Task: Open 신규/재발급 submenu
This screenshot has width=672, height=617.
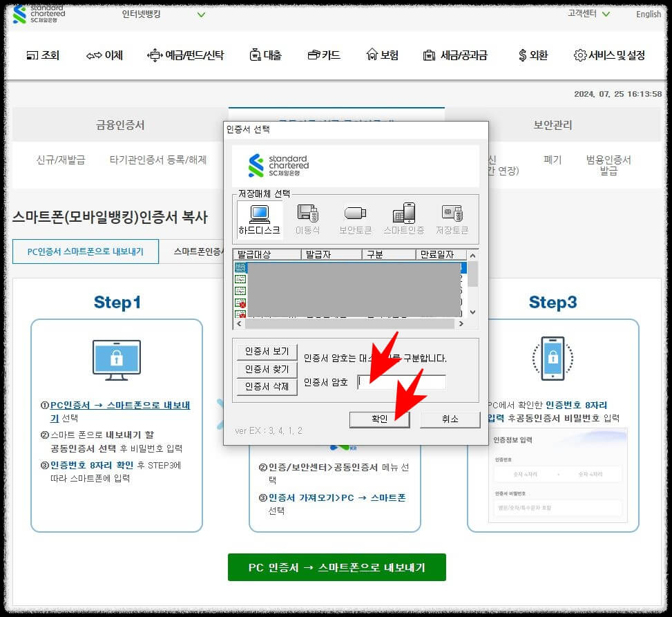Action: click(61, 160)
